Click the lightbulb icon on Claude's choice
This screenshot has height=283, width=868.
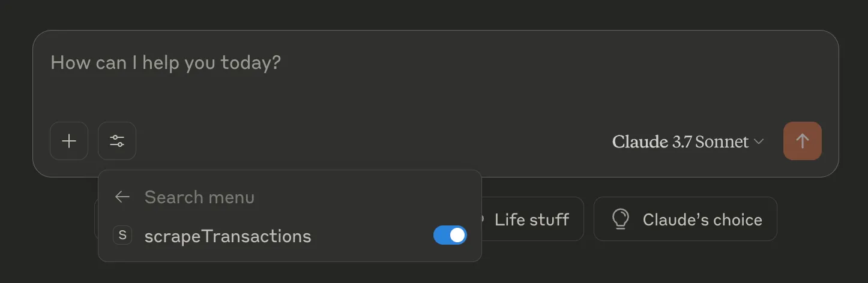click(620, 219)
